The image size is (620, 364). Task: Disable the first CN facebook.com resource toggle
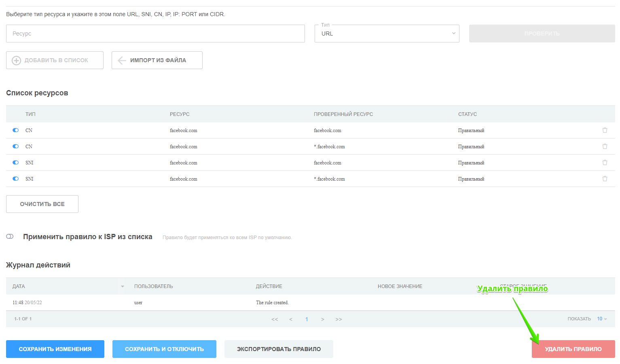(16, 130)
